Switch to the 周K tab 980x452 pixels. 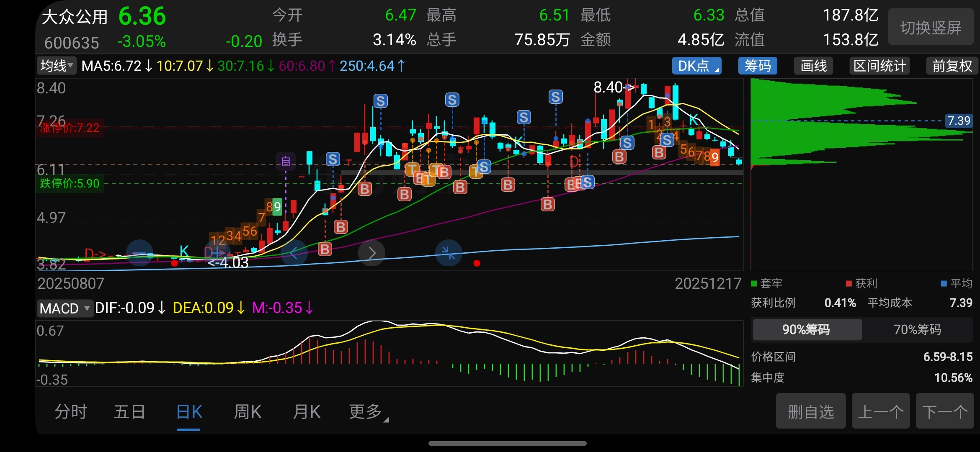click(x=248, y=412)
